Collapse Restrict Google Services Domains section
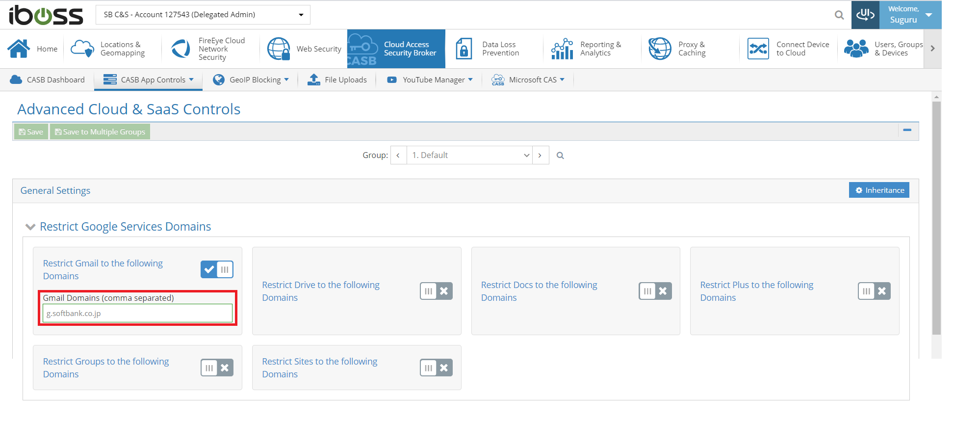 pyautogui.click(x=30, y=227)
